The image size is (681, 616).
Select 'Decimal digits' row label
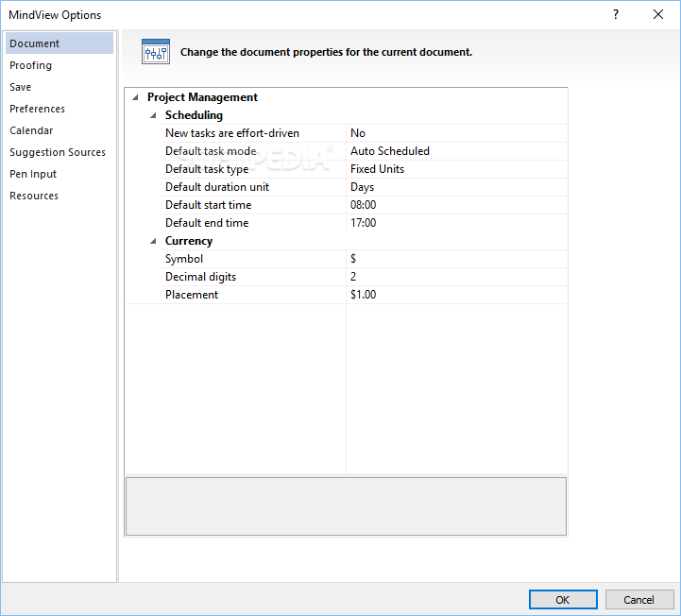coord(200,277)
